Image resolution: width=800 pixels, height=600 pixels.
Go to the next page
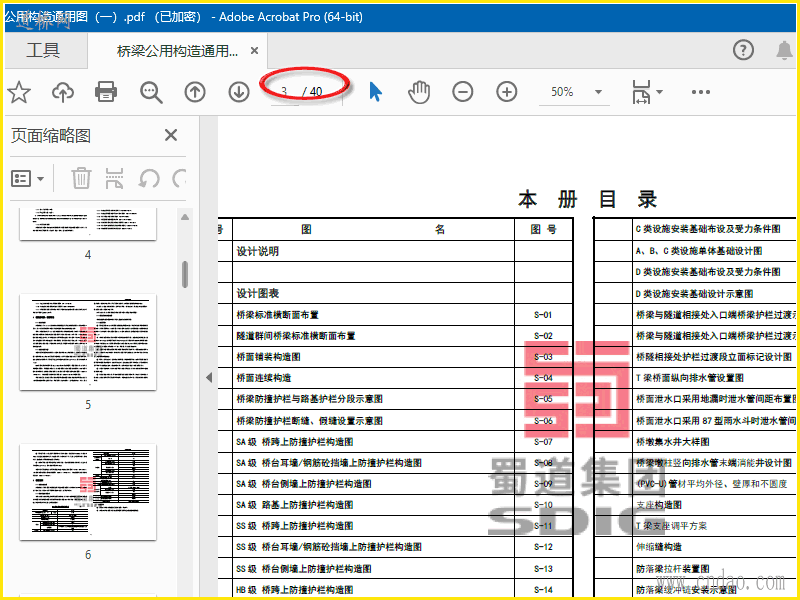tap(239, 92)
